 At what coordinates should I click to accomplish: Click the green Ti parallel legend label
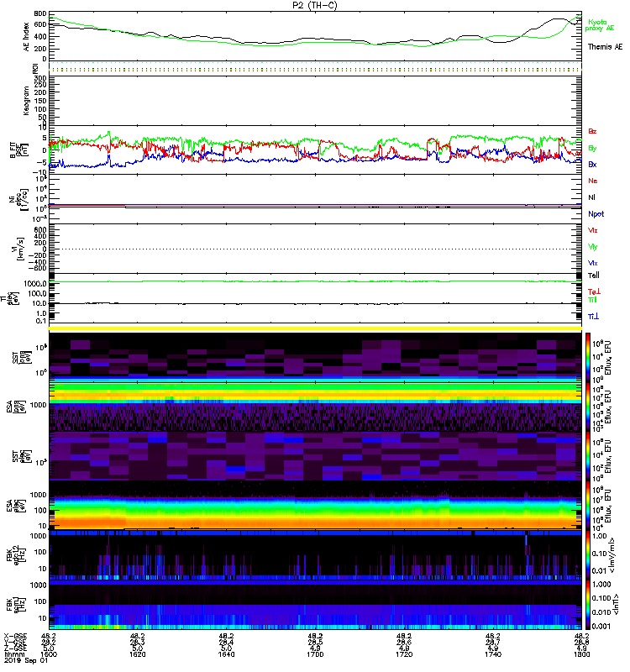tap(592, 300)
